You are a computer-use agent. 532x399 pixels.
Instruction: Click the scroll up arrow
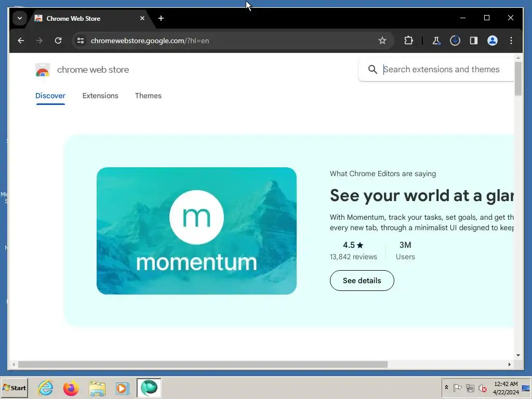(x=518, y=58)
